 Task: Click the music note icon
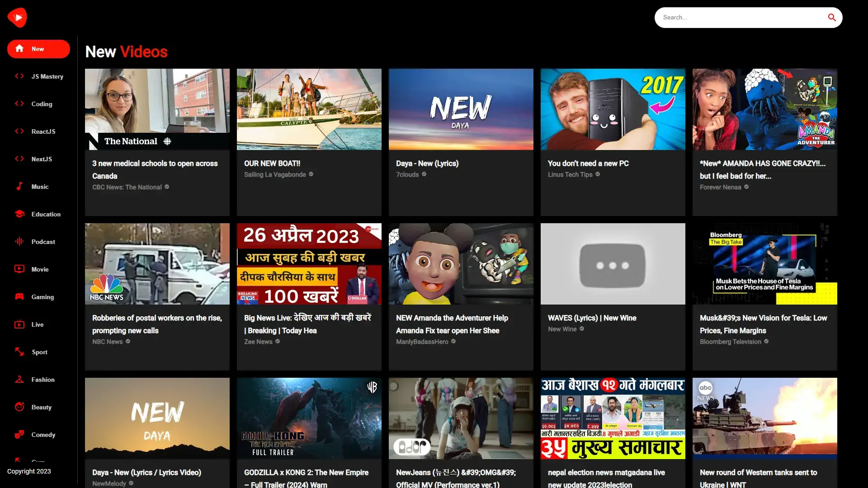19,186
